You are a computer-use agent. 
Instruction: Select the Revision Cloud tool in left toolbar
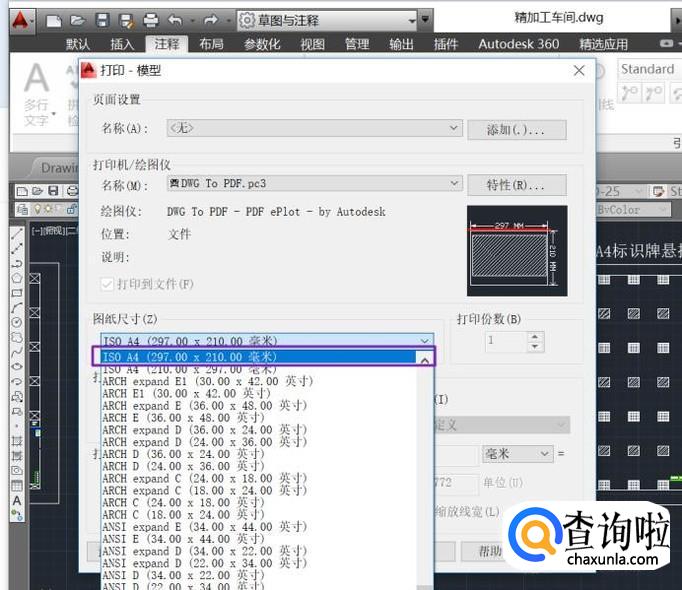(x=17, y=337)
